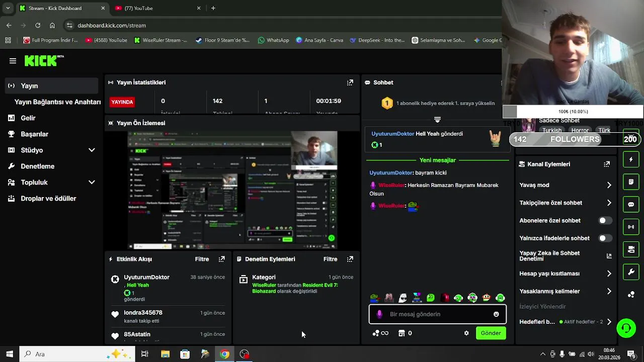Click UyuturumDoktor's username in chat
644x362 pixels.
(390, 172)
